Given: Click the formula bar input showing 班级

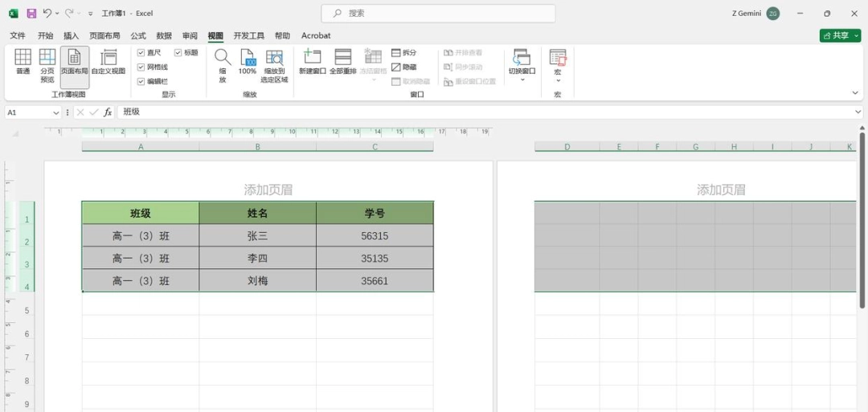Looking at the screenshot, I should coord(486,112).
